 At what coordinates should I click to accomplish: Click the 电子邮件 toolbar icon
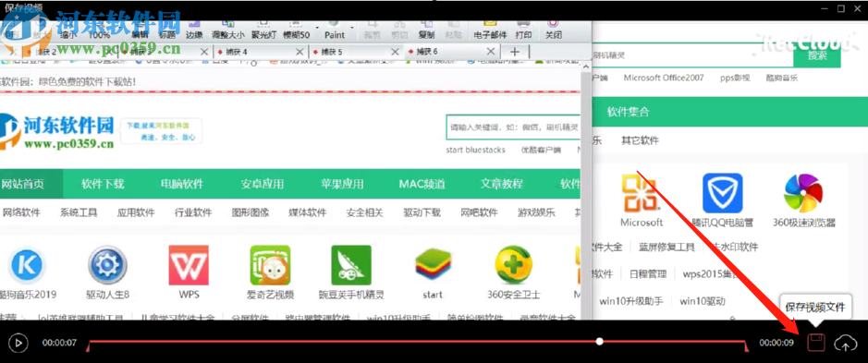pos(490,30)
